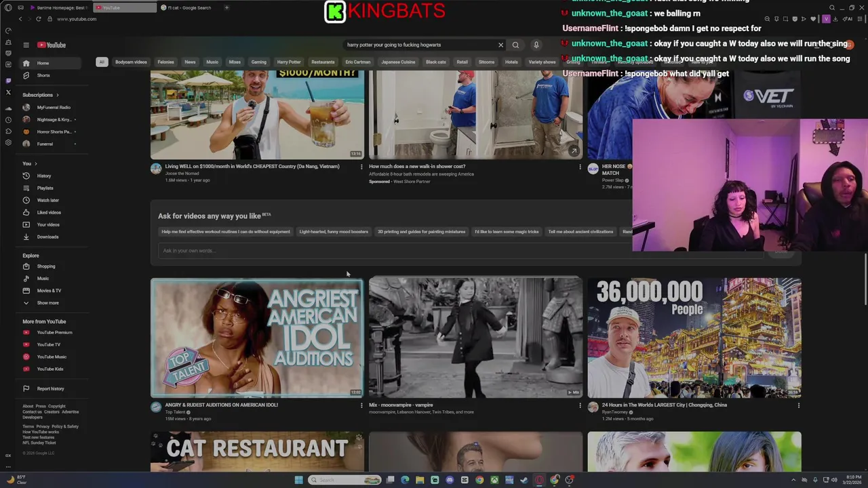This screenshot has width=868, height=488.
Task: Go back with the browser back arrow
Action: [x=20, y=19]
